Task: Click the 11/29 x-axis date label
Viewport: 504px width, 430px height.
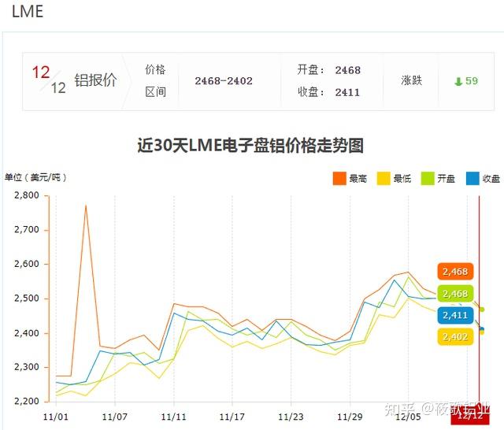Action: click(350, 417)
